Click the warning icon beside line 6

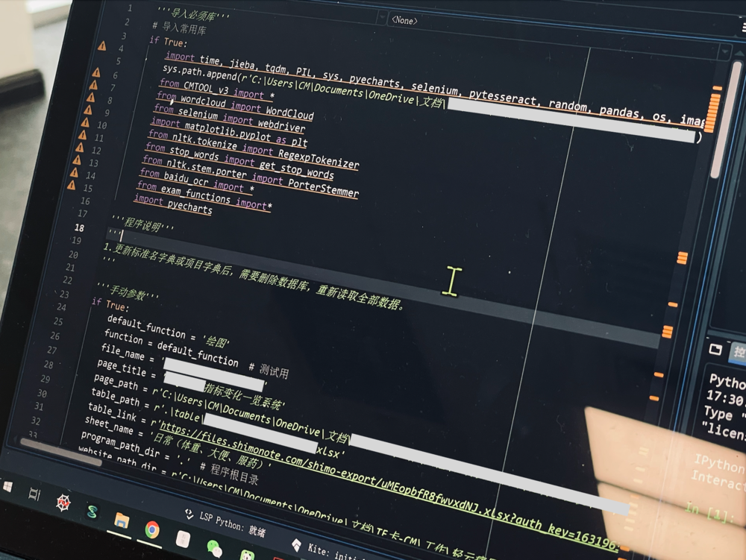pyautogui.click(x=96, y=72)
